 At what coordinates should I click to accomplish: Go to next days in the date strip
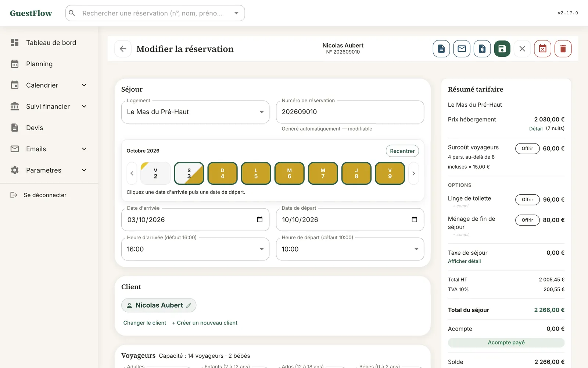point(413,173)
